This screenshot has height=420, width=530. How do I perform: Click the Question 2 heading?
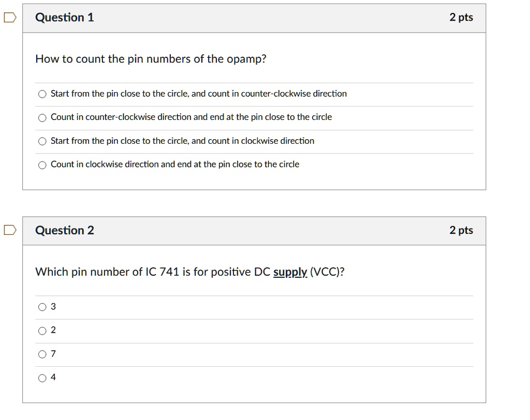pos(65,230)
